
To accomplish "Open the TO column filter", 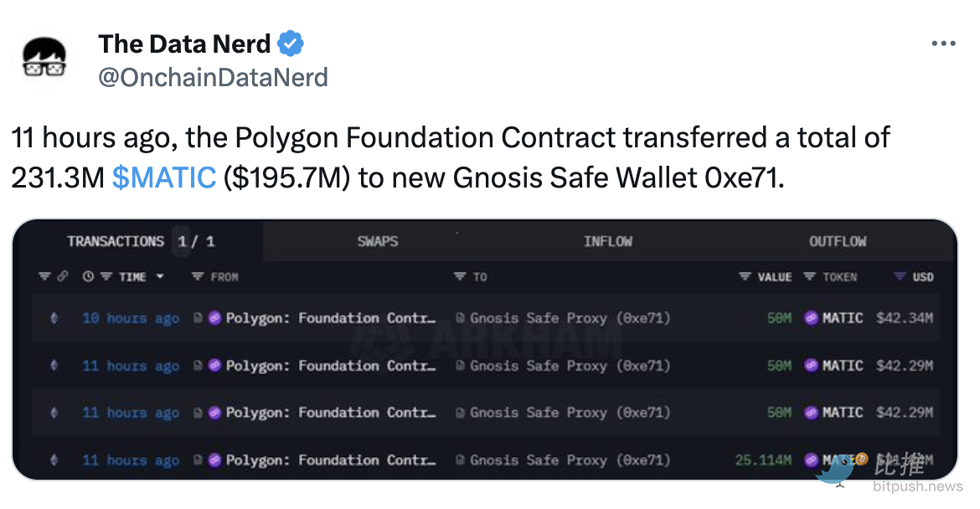I will (459, 277).
